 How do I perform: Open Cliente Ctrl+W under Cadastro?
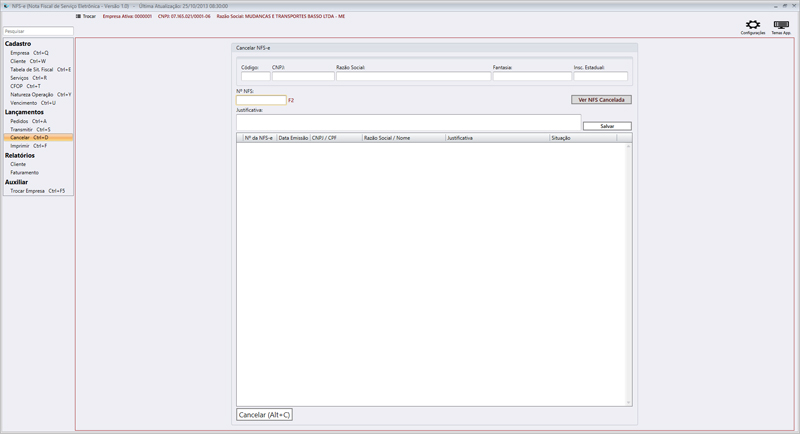(28, 61)
